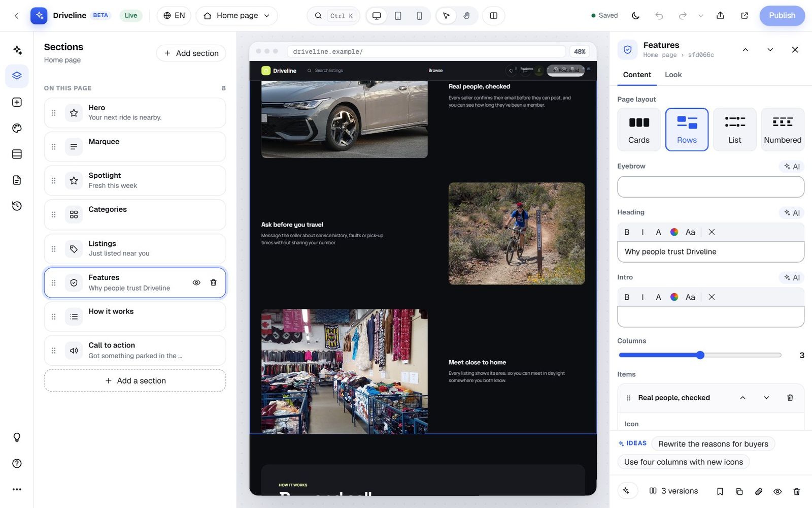Click the Publish button
The image size is (812, 508).
tap(782, 16)
